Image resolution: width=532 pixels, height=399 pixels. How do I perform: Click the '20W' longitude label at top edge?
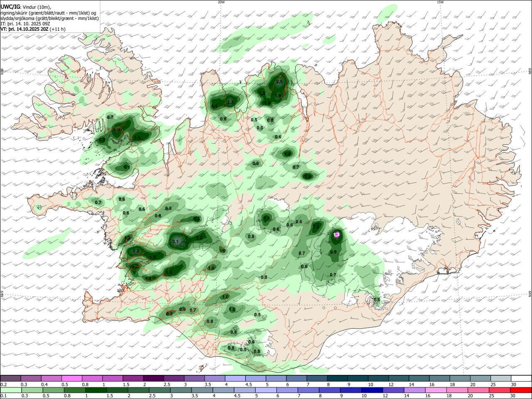(x=221, y=2)
